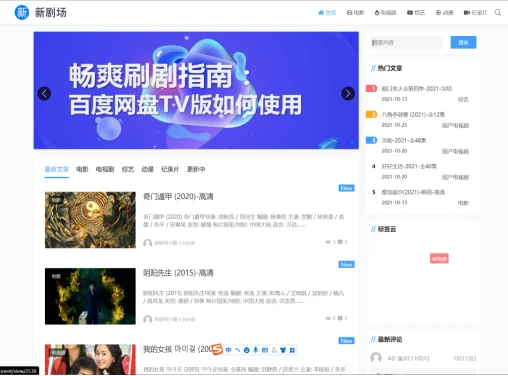Go to next banner slide arrow
The width and height of the screenshot is (508, 376).
(348, 93)
